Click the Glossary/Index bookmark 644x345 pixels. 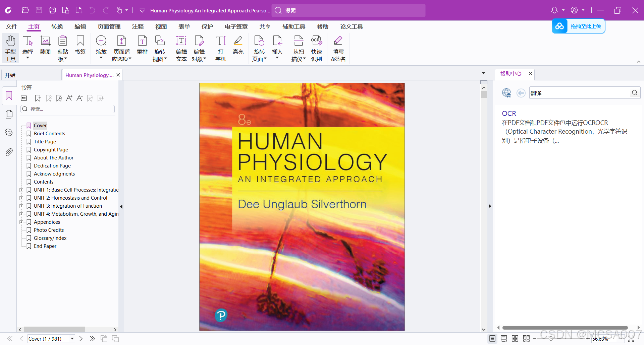pyautogui.click(x=50, y=238)
